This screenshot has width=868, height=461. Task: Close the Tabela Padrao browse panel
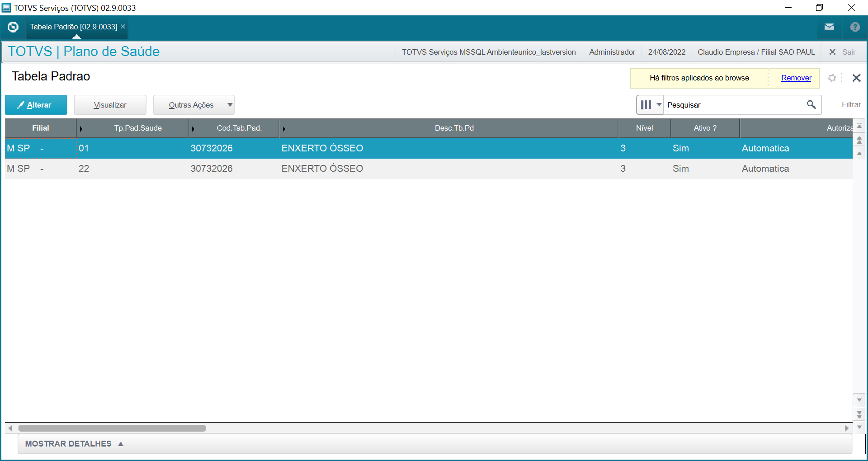point(856,78)
